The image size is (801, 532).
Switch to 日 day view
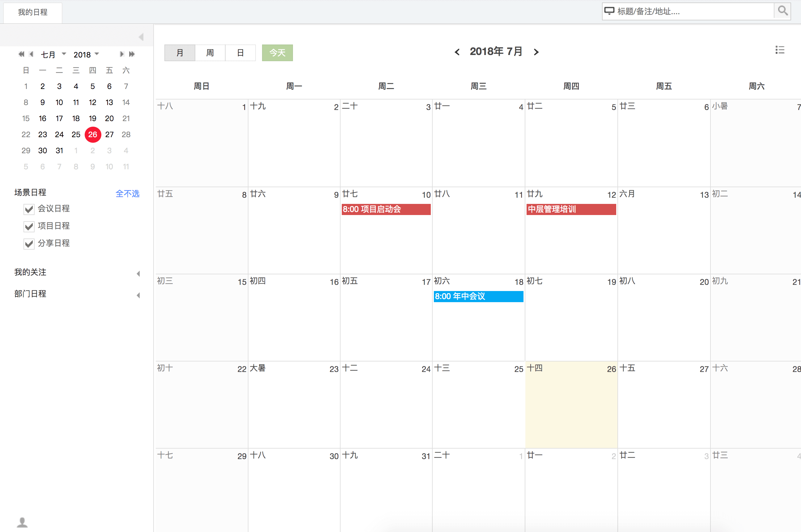point(240,53)
